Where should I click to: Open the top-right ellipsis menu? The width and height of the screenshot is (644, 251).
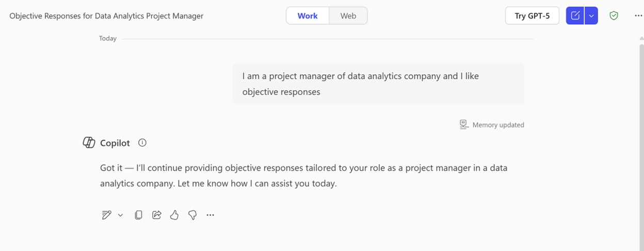[638, 15]
